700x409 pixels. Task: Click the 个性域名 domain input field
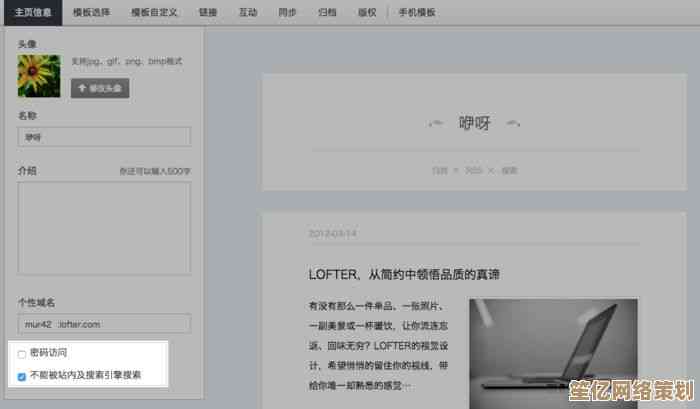coord(104,324)
